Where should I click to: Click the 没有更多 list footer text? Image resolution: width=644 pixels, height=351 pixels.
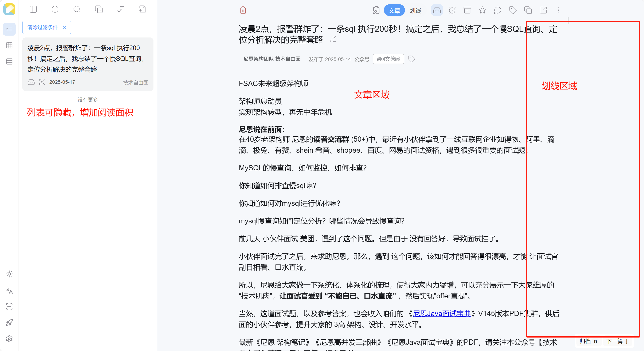pos(88,100)
